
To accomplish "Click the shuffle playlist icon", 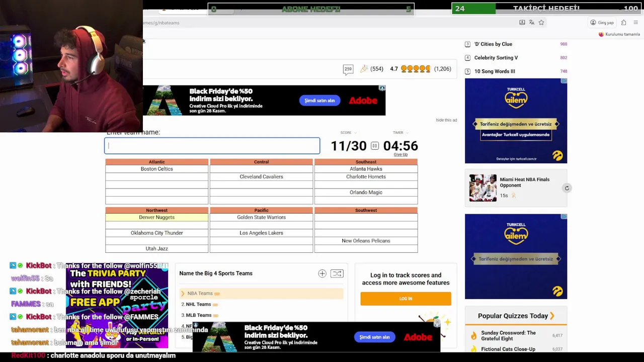I will 337,274.
